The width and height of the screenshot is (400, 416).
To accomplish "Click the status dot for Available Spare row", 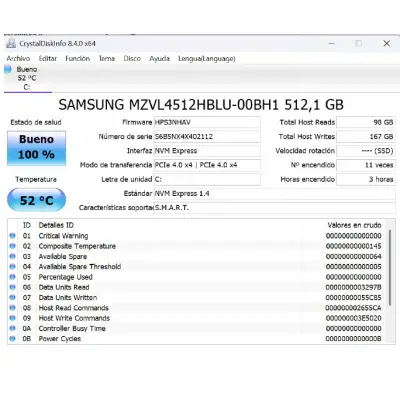I will [12, 256].
